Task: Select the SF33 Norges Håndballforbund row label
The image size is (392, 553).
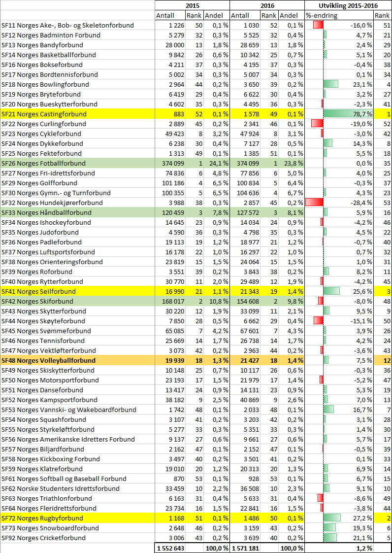Action: (x=46, y=212)
